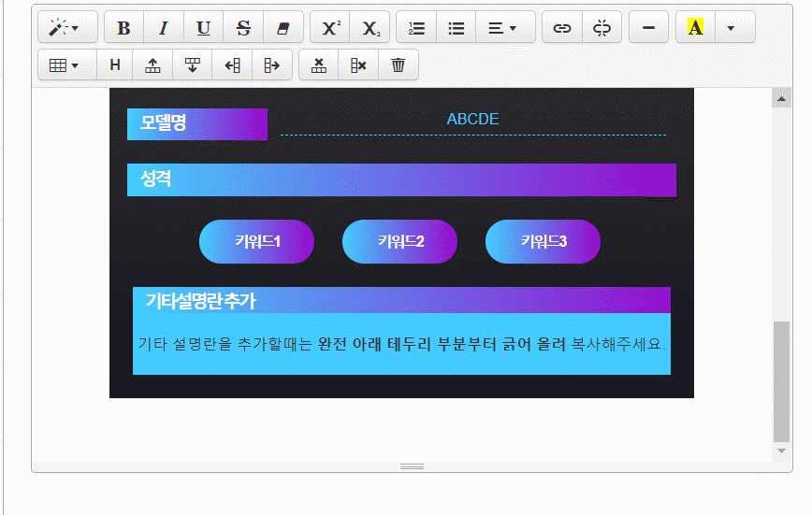Viewport: 812px width, 515px height.
Task: Click the eraser remove font style icon
Action: (283, 27)
